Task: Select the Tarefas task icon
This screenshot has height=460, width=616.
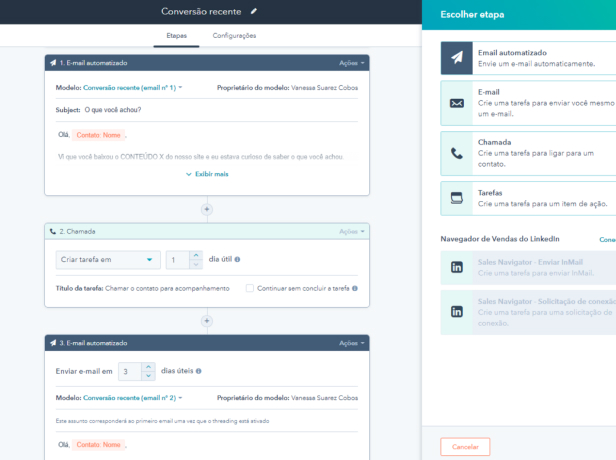Action: [457, 197]
